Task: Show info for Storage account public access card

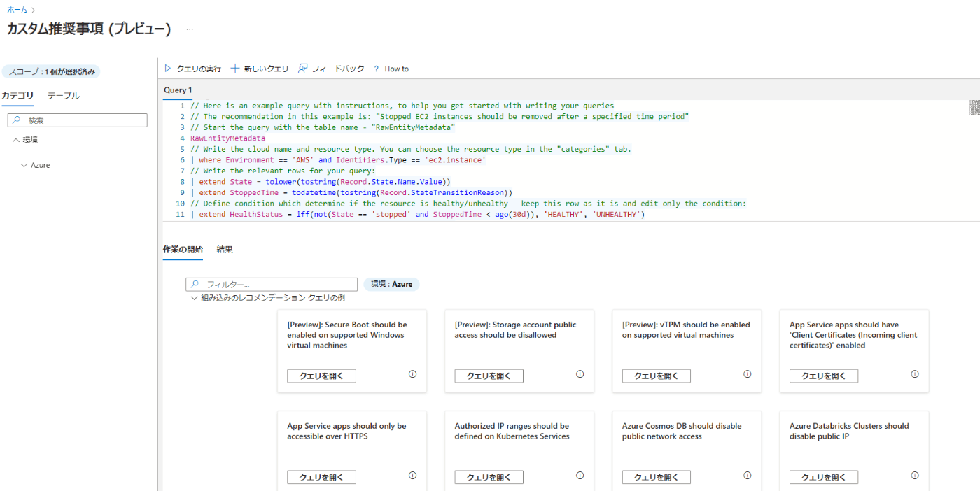Action: coord(580,374)
